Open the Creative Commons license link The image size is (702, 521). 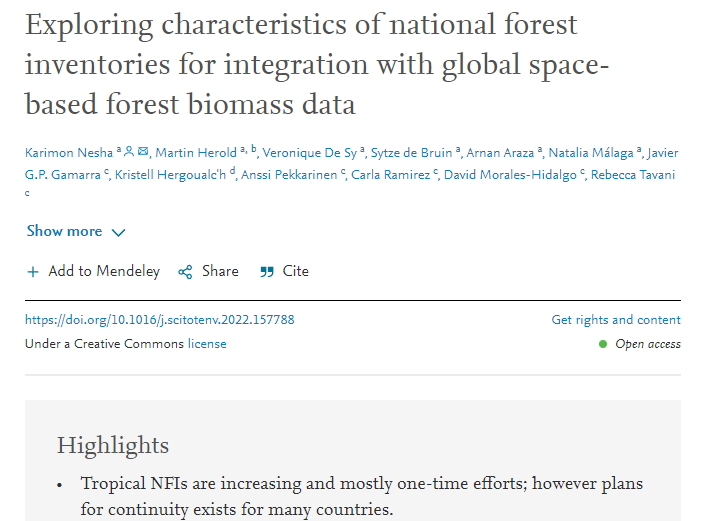point(207,344)
